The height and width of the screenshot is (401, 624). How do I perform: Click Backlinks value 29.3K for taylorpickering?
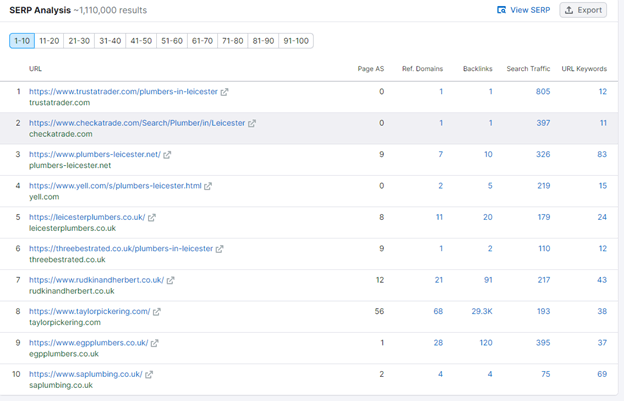[x=482, y=311]
